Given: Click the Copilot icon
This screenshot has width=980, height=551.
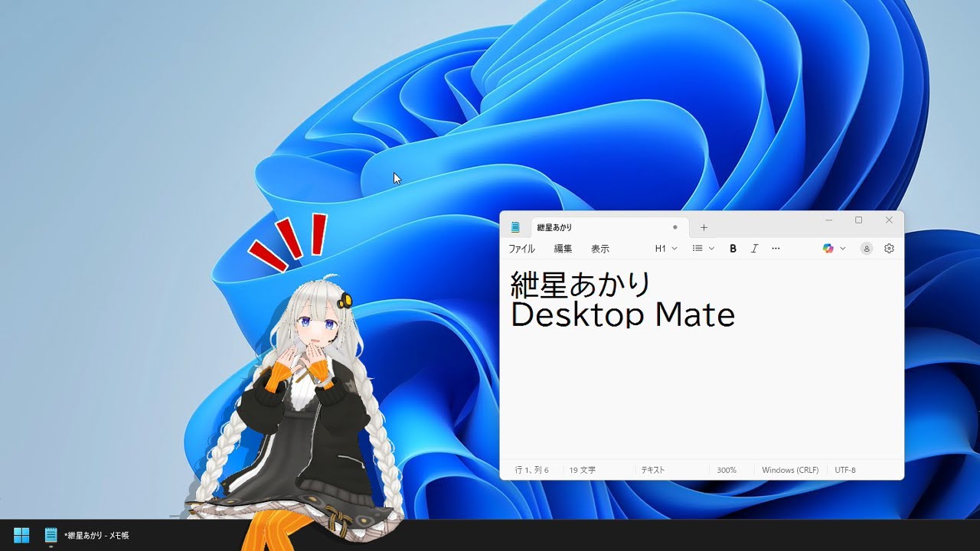Looking at the screenshot, I should [828, 249].
